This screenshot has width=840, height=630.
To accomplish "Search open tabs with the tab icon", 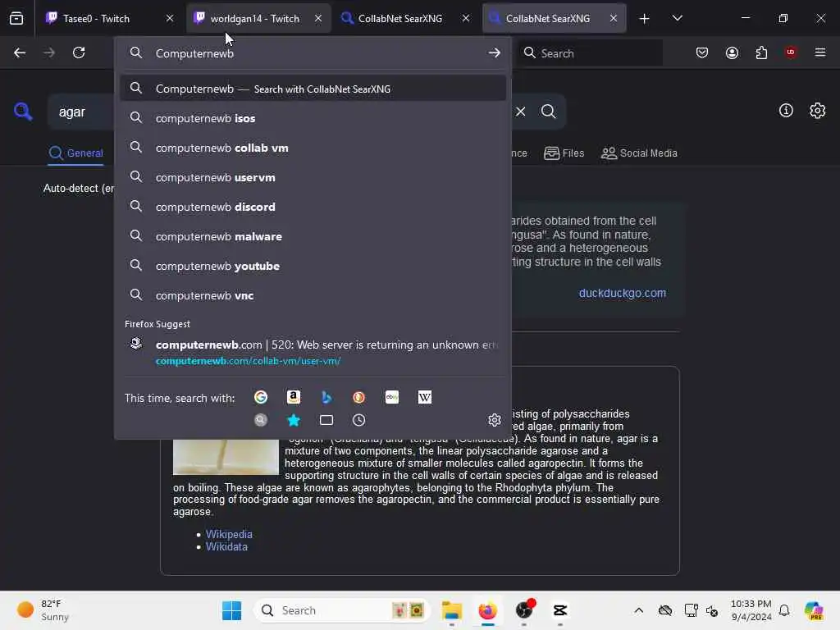I will tap(326, 420).
